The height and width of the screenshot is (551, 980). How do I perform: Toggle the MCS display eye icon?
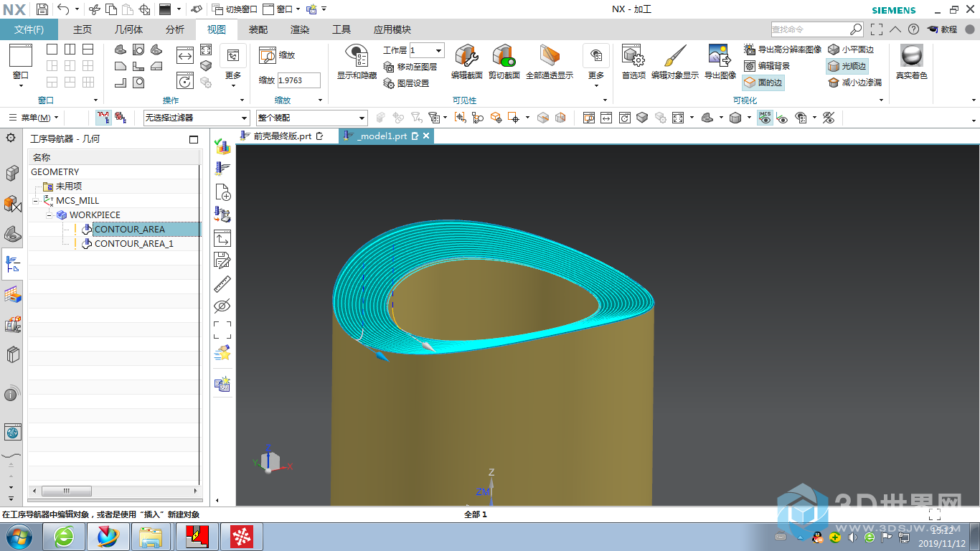(x=765, y=118)
